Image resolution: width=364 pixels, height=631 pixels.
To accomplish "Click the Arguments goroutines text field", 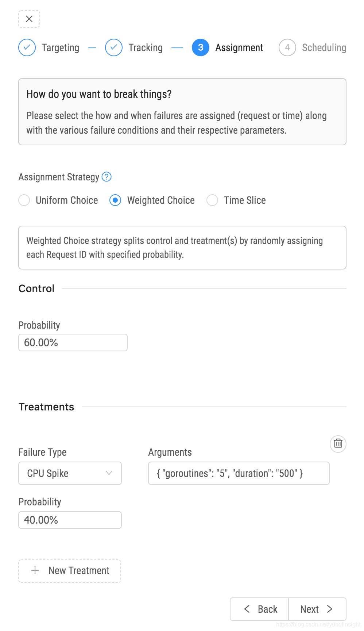I will click(239, 473).
